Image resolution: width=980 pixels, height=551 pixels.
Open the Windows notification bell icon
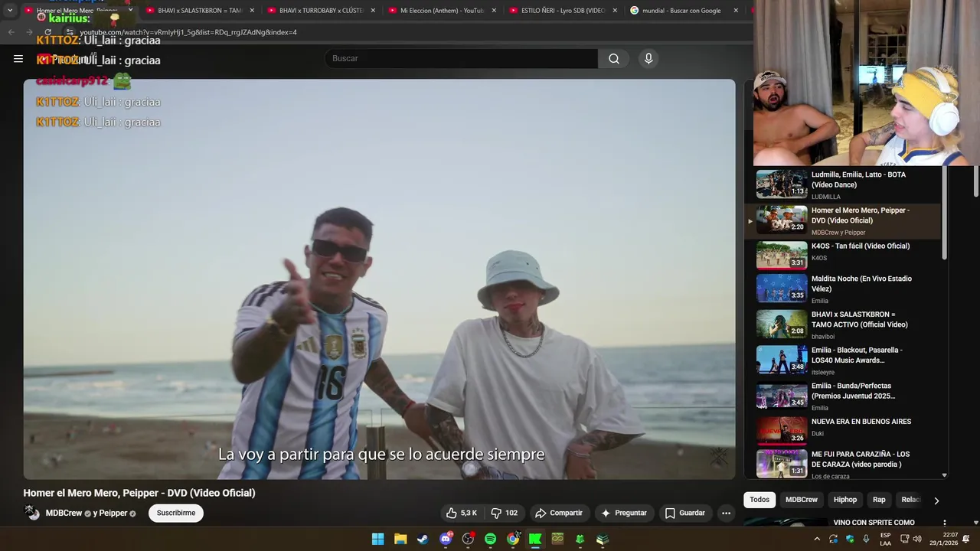click(966, 539)
